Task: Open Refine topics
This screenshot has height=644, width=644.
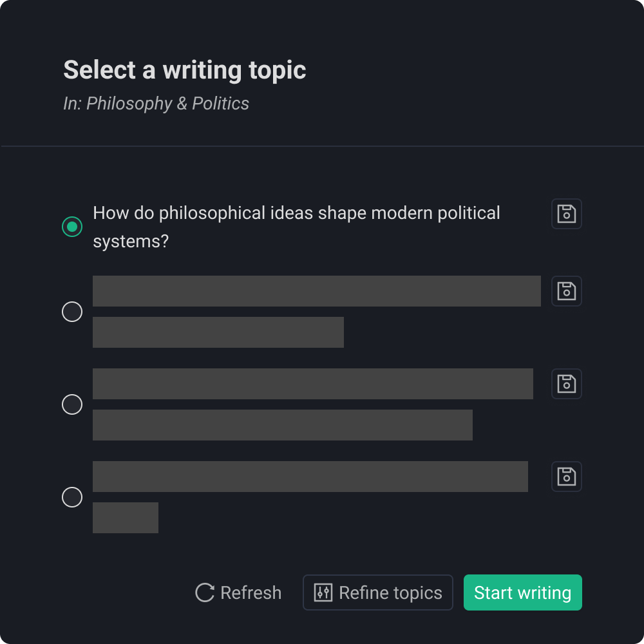Action: point(377,592)
